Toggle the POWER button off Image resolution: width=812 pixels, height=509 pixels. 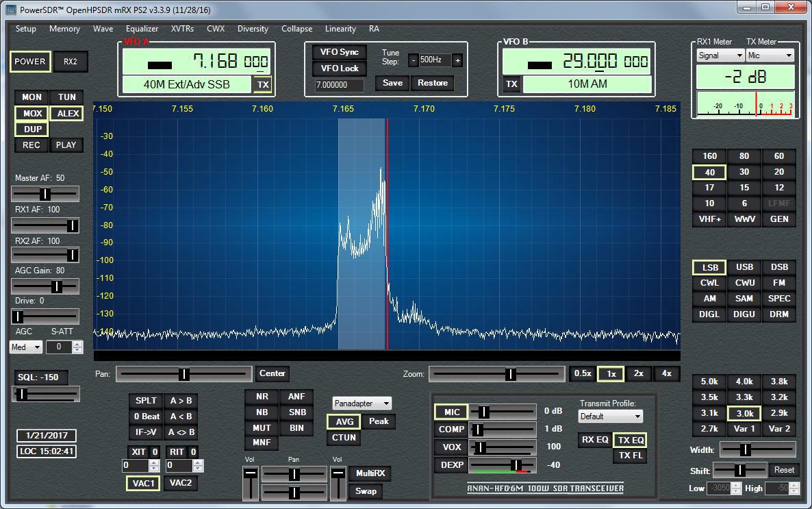click(30, 62)
